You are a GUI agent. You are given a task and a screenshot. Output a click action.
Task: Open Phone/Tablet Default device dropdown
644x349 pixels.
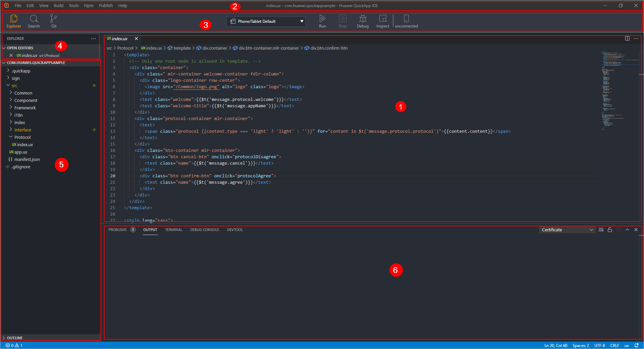(266, 21)
